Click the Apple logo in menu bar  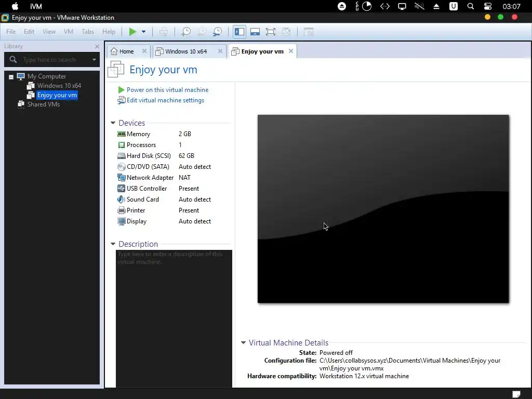pos(15,6)
